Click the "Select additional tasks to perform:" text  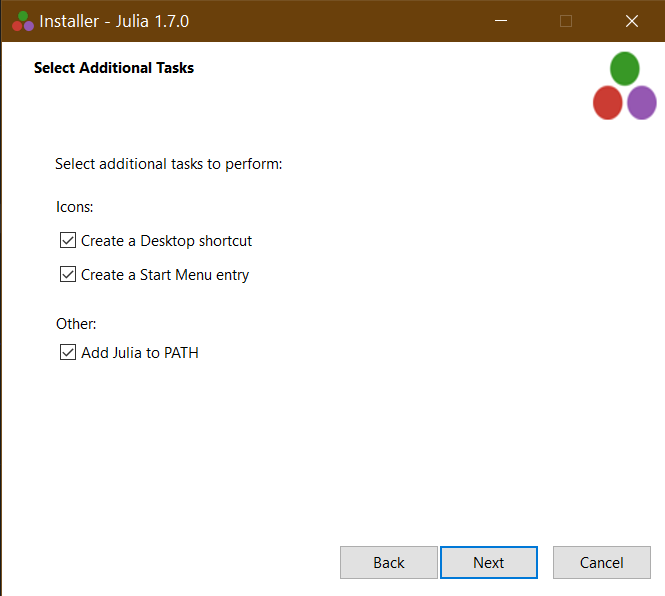tap(169, 164)
